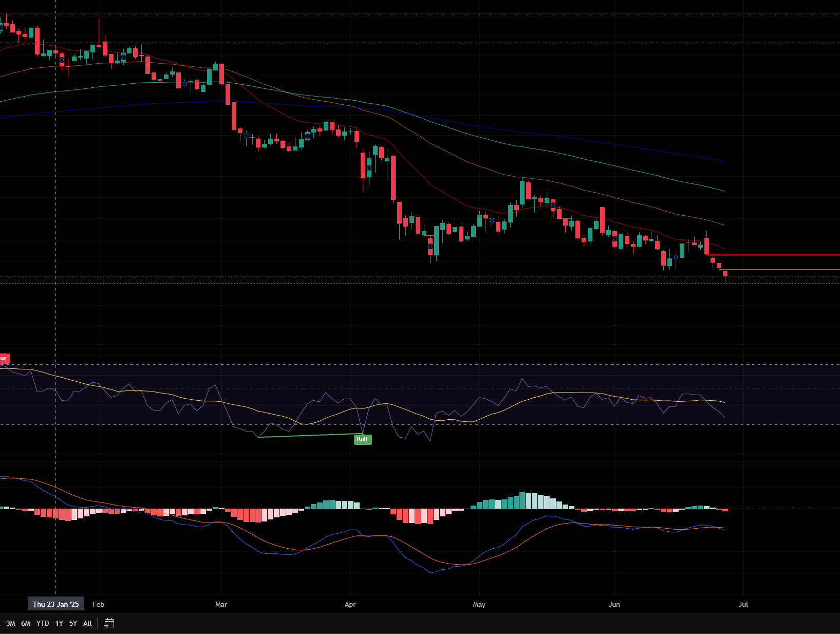Select the 1Y time range
This screenshot has width=840, height=634.
point(59,623)
